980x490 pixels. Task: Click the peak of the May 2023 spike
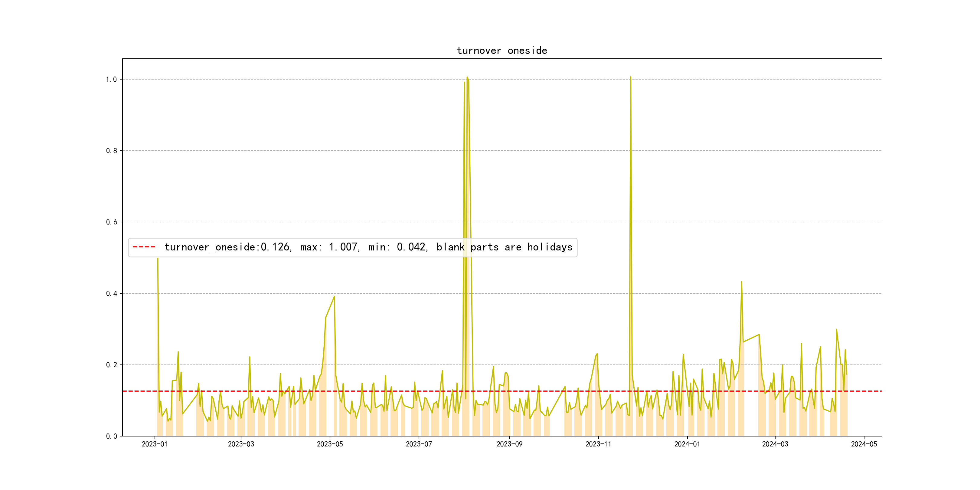point(334,296)
